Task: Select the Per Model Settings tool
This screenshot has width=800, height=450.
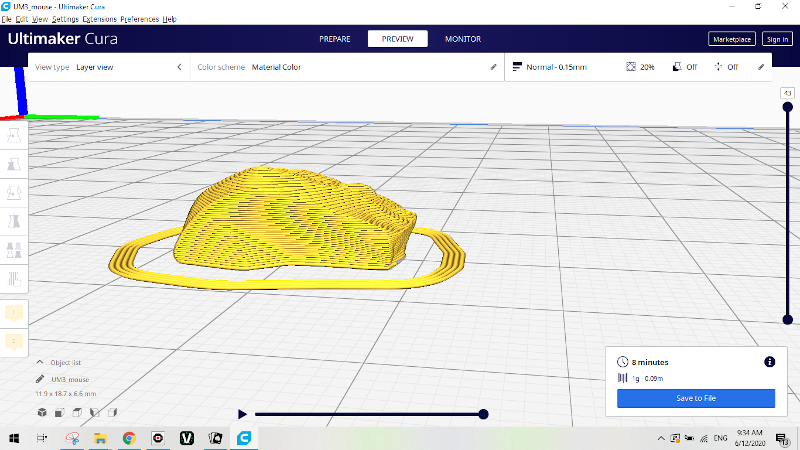Action: [x=14, y=250]
